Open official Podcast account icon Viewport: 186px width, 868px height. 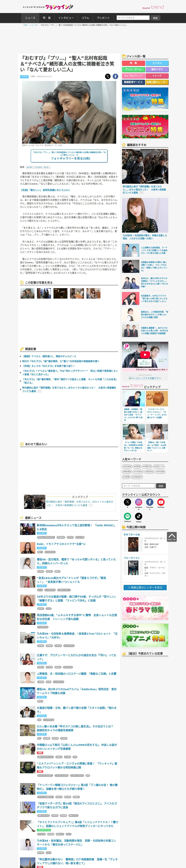point(128,516)
